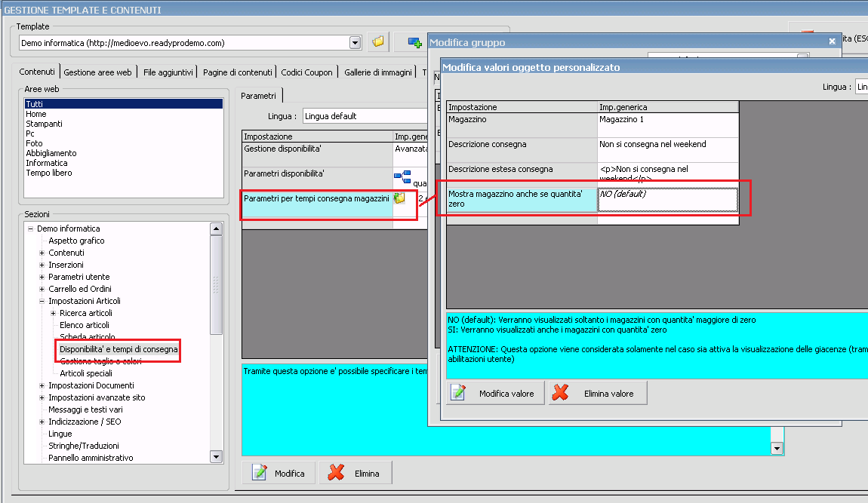Image resolution: width=868 pixels, height=503 pixels.
Task: Expand the Impostazioni avanzate sito node
Action: 42,398
